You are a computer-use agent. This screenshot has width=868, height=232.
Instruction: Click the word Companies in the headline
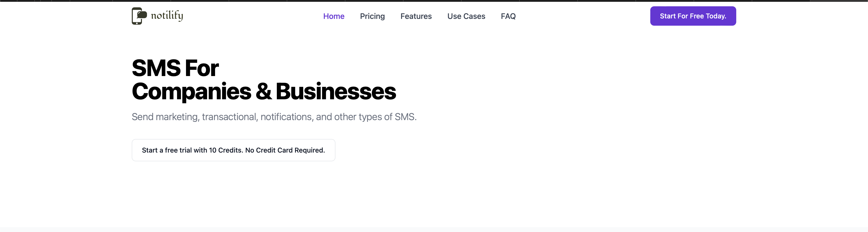tap(191, 92)
